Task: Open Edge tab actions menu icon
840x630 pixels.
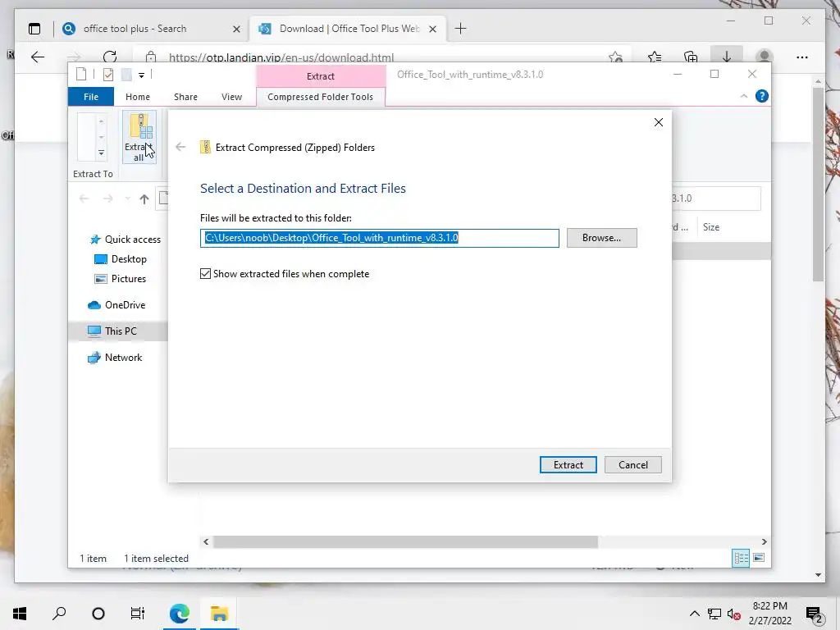Action: [x=34, y=29]
